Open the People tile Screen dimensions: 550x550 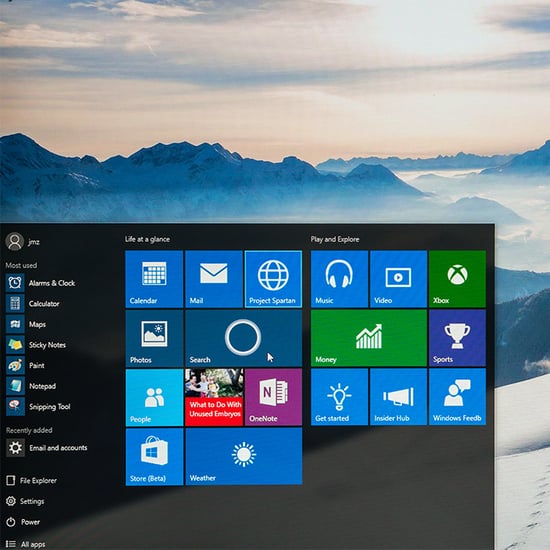(x=154, y=397)
